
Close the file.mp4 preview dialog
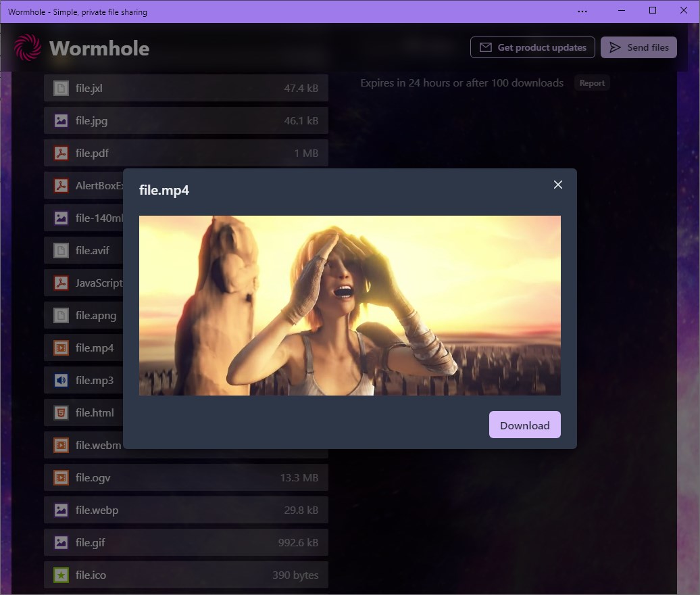(557, 185)
